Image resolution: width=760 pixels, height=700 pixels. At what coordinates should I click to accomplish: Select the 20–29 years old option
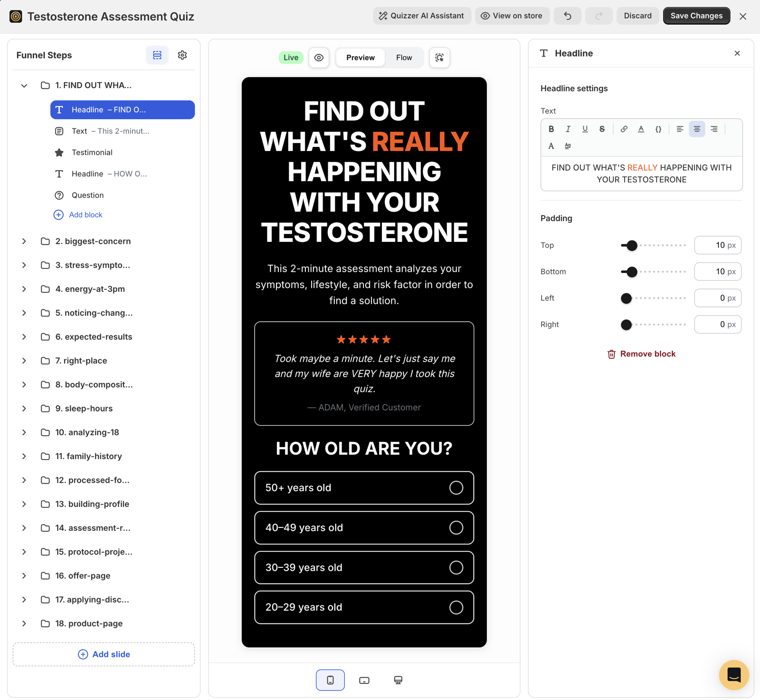click(364, 607)
